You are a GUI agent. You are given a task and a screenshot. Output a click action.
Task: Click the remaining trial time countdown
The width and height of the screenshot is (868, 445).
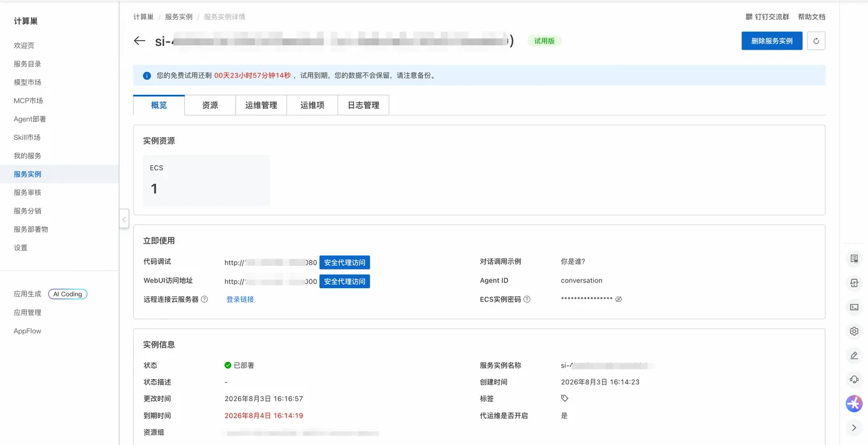[x=252, y=76]
